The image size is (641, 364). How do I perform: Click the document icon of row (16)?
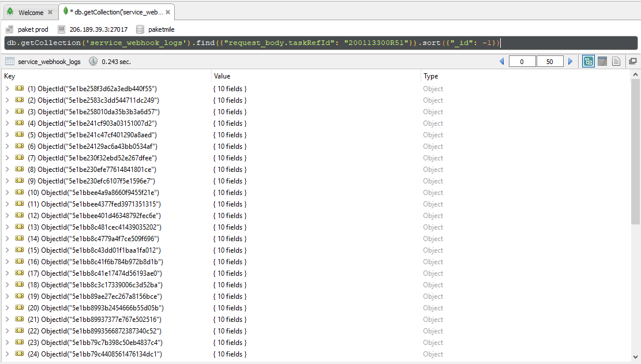click(19, 261)
